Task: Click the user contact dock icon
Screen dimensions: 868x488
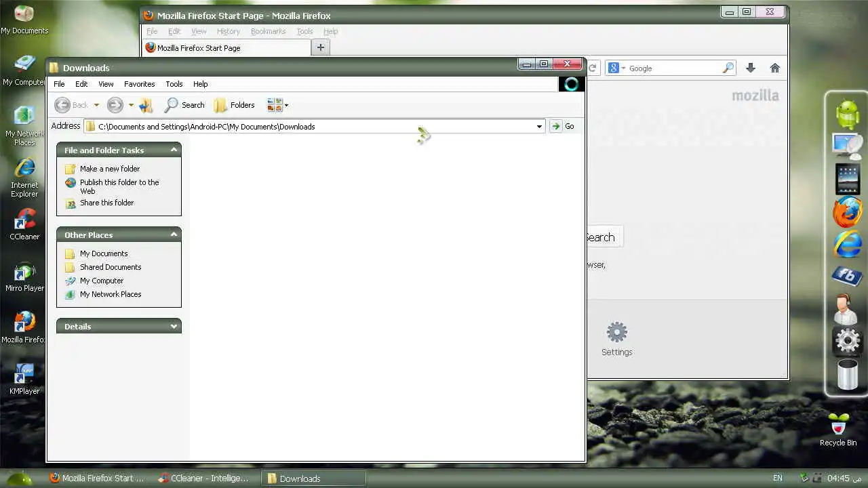Action: pyautogui.click(x=846, y=309)
